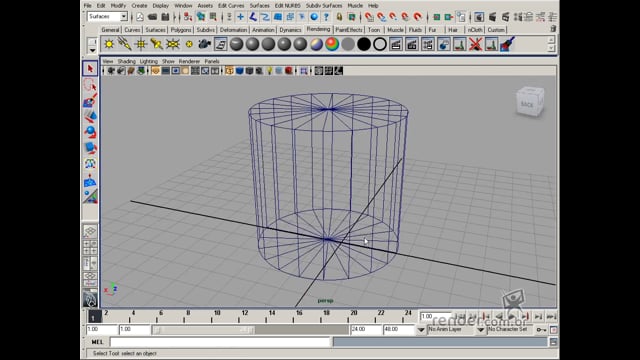Assign the Ramp Shader rainbow sphere

[x=332, y=44]
